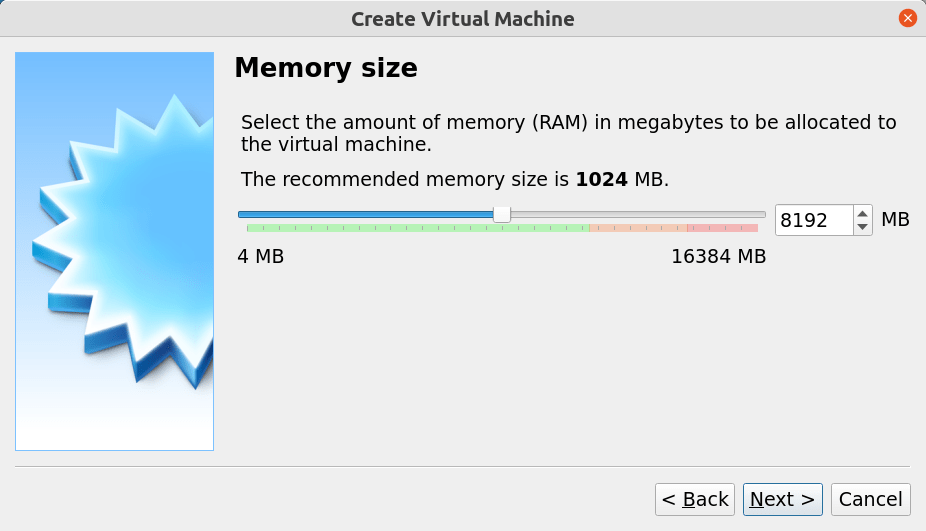The height and width of the screenshot is (531, 926).
Task: Click the 4 MB minimum label
Action: (x=261, y=257)
